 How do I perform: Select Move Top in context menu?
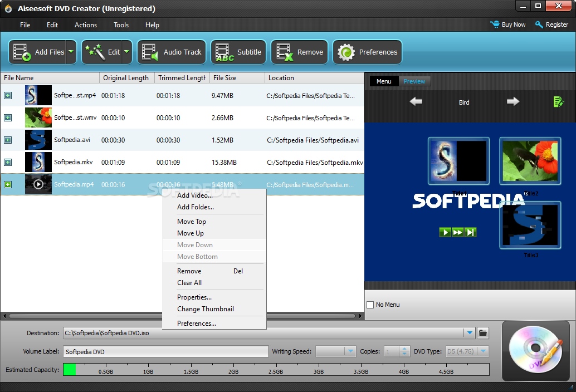point(214,221)
